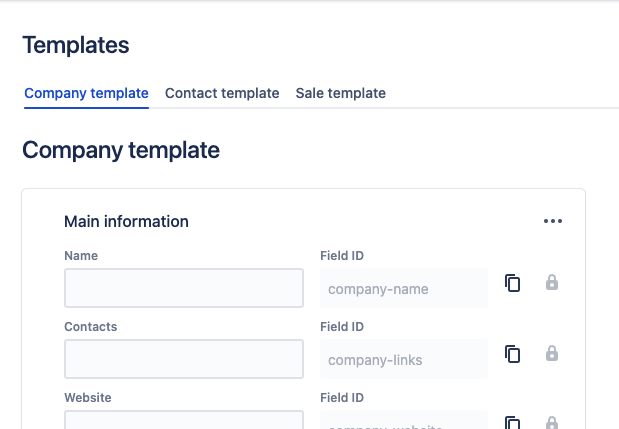The image size is (619, 429).
Task: Click the lock icon for Name field
Action: click(551, 283)
